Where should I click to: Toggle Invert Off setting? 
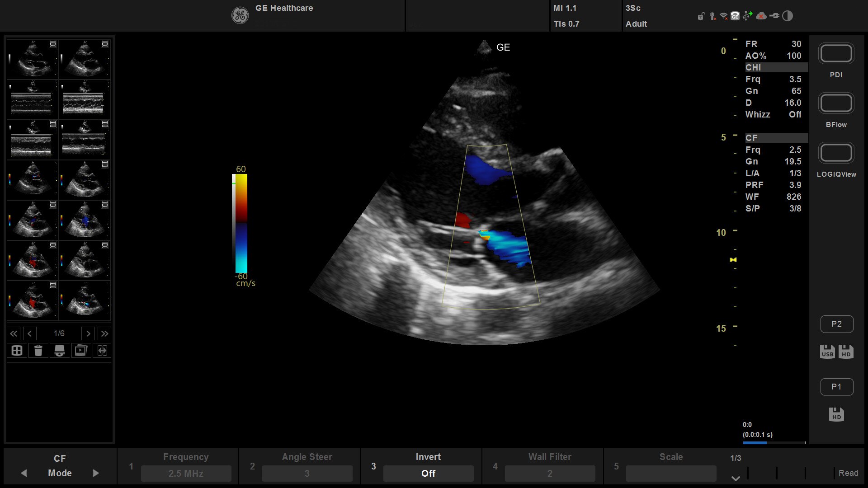428,473
